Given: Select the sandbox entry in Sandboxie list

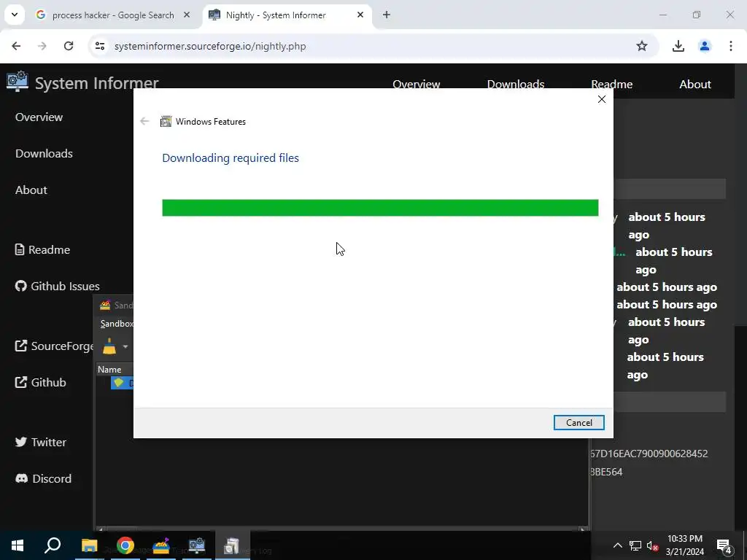Looking at the screenshot, I should (123, 383).
